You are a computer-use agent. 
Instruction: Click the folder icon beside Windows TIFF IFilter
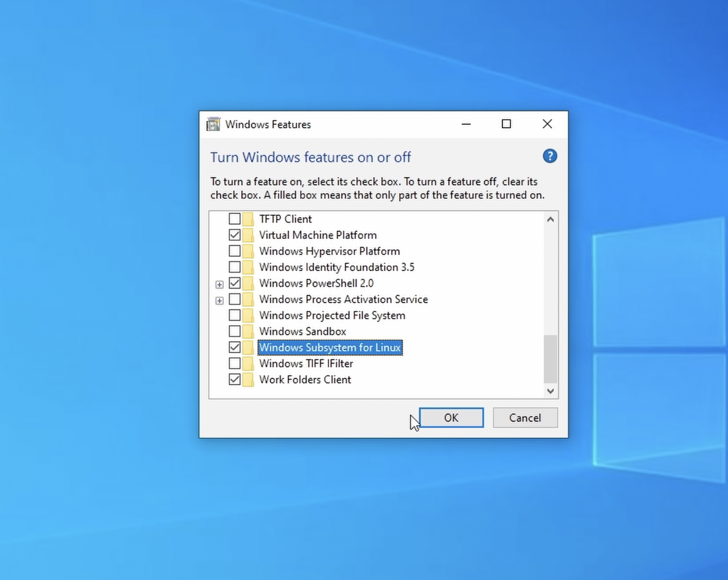click(x=248, y=364)
